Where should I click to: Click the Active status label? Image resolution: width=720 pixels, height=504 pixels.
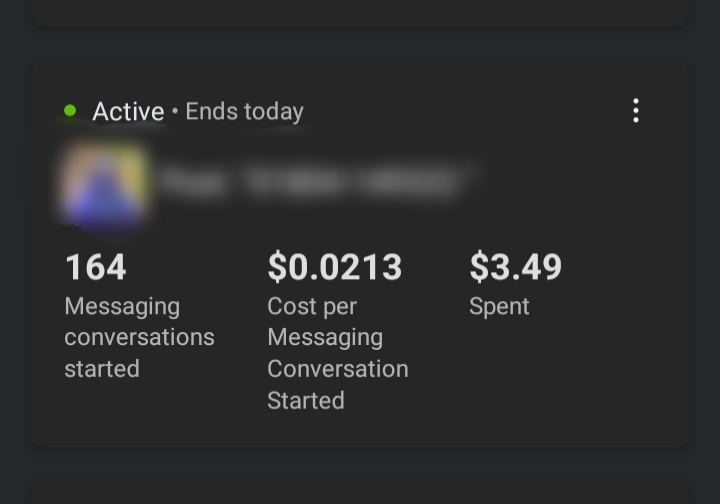(x=128, y=112)
